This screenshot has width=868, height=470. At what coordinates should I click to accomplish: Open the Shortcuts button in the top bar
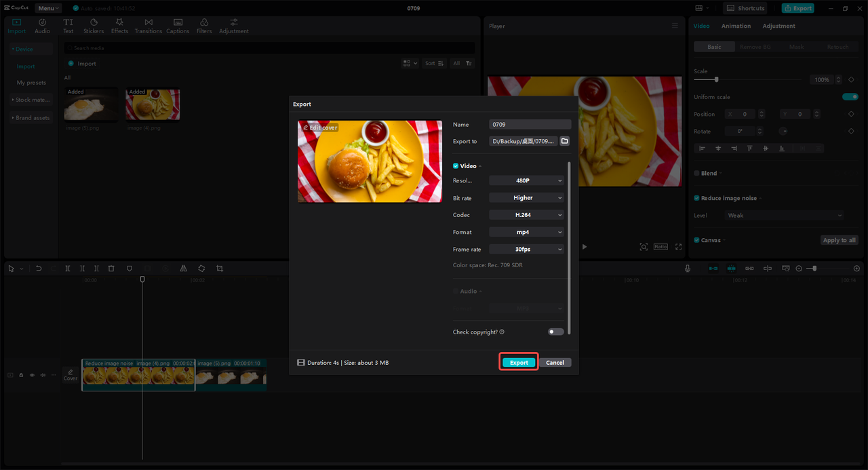746,8
